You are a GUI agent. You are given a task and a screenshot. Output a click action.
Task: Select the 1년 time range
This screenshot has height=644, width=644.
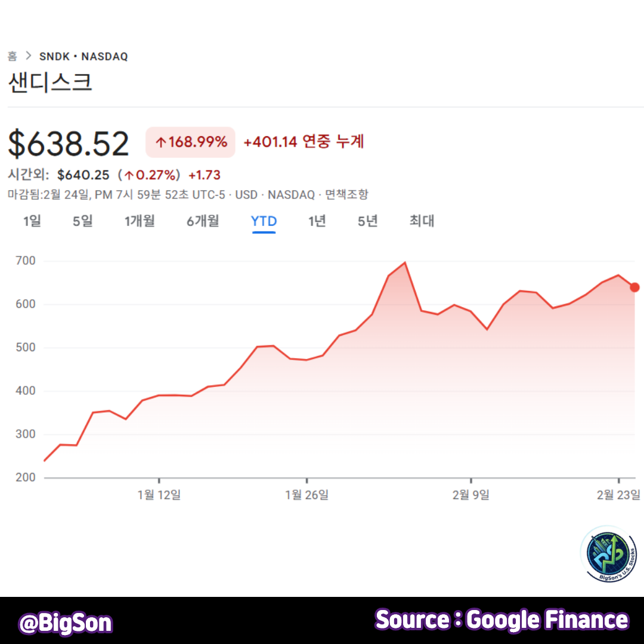point(317,221)
